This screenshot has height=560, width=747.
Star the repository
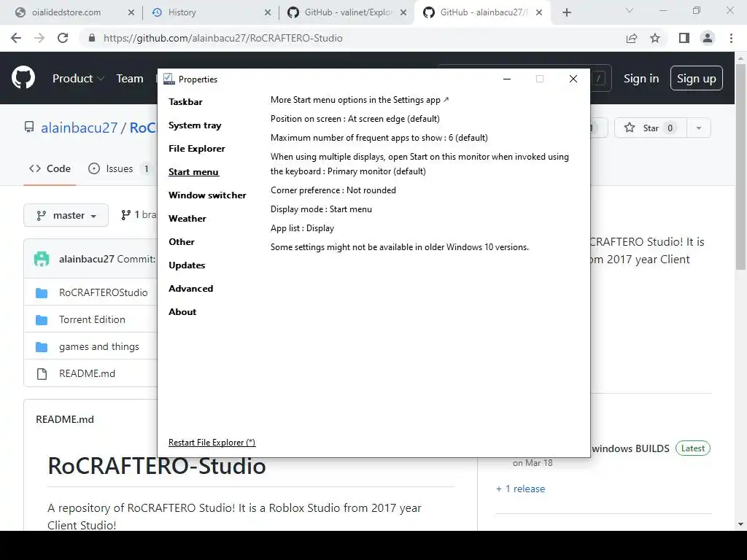click(x=650, y=128)
